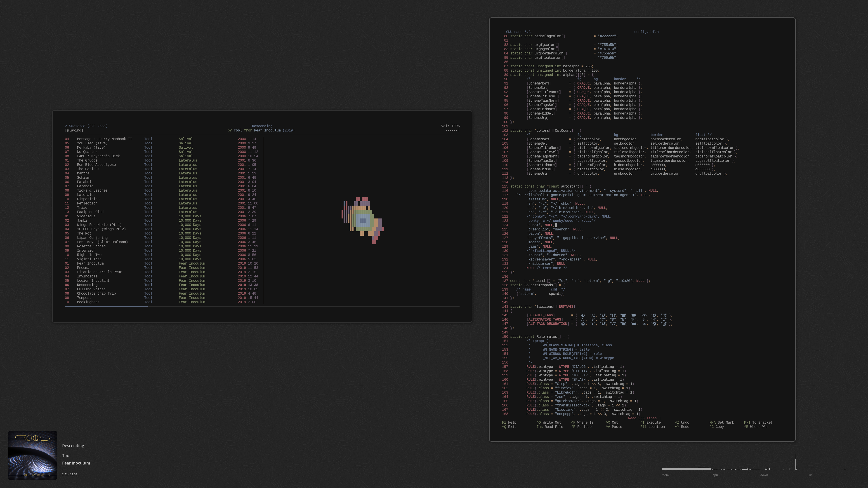Place cursor on the "slstatus" autostart line

point(543,199)
